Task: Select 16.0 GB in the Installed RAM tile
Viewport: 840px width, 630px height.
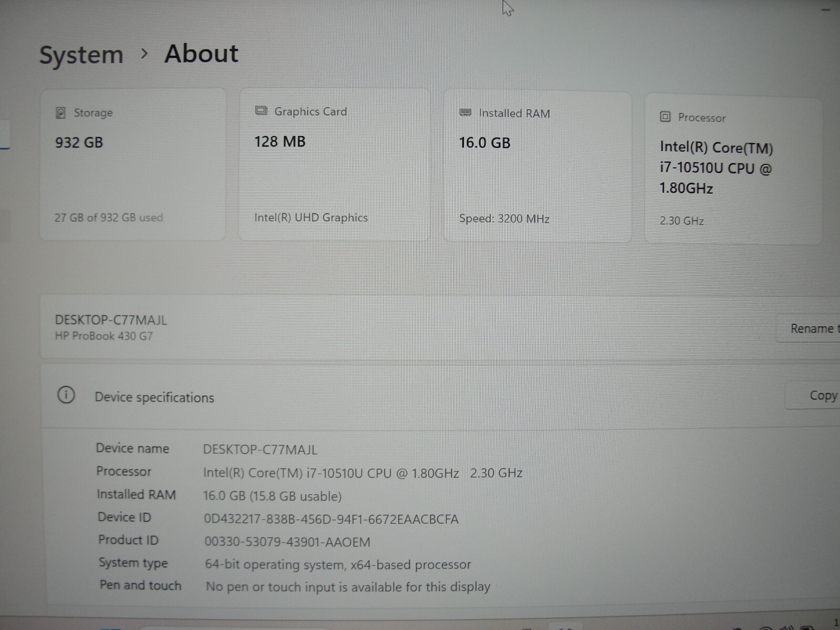Action: pyautogui.click(x=485, y=143)
